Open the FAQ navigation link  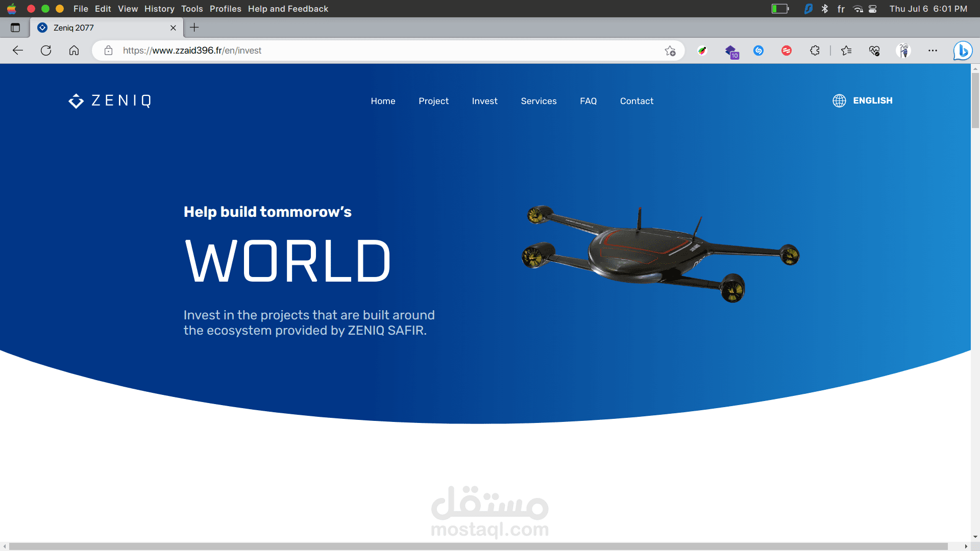[x=588, y=101]
